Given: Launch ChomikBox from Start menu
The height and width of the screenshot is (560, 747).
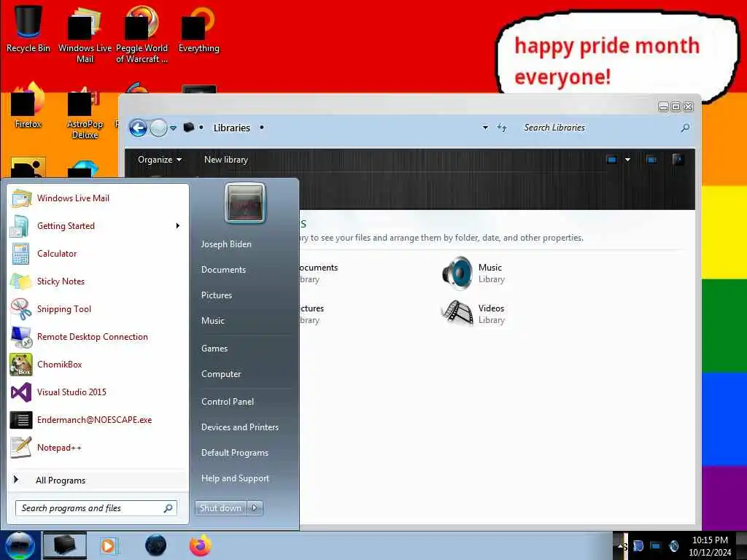Looking at the screenshot, I should [x=98, y=365].
